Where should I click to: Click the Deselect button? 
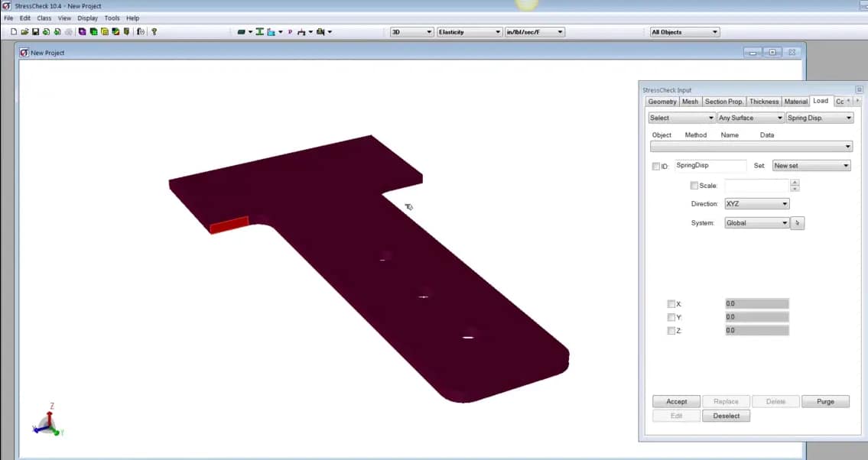pyautogui.click(x=726, y=416)
